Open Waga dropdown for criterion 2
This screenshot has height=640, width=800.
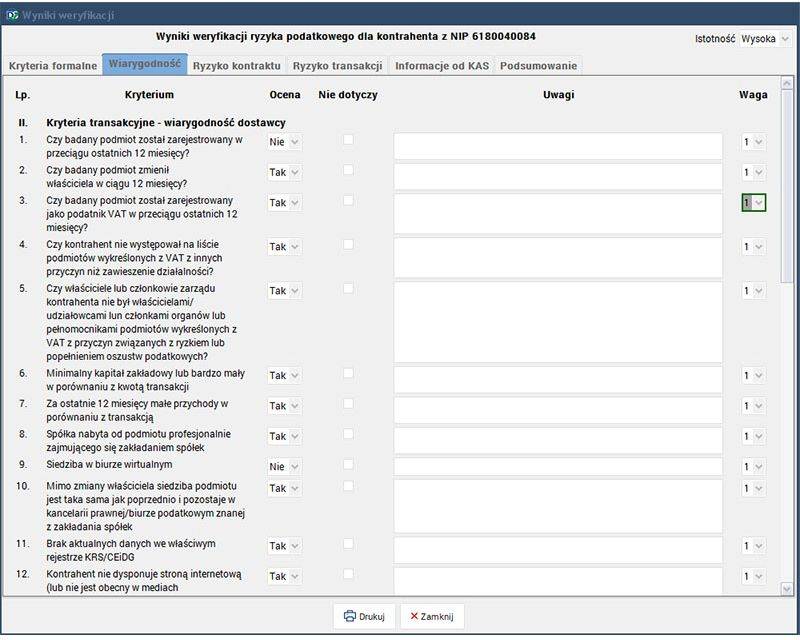(753, 173)
